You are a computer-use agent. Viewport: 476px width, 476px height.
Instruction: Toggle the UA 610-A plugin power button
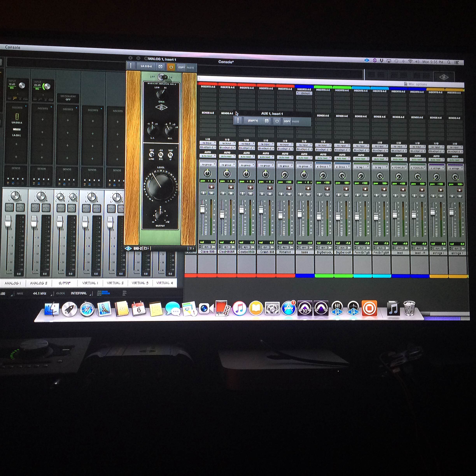click(171, 67)
